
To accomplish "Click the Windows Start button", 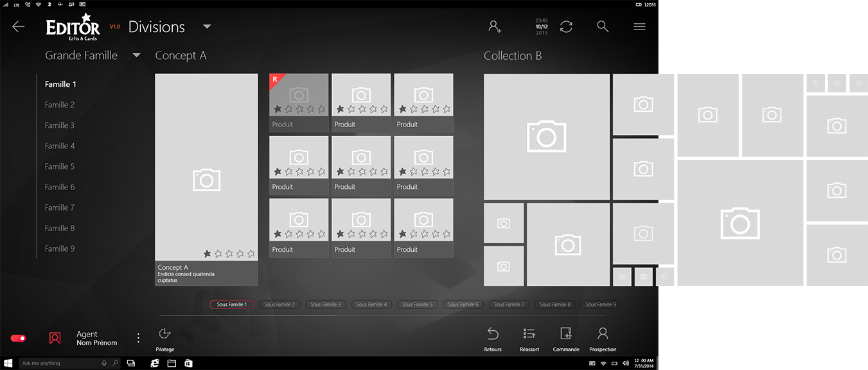I will (6, 363).
